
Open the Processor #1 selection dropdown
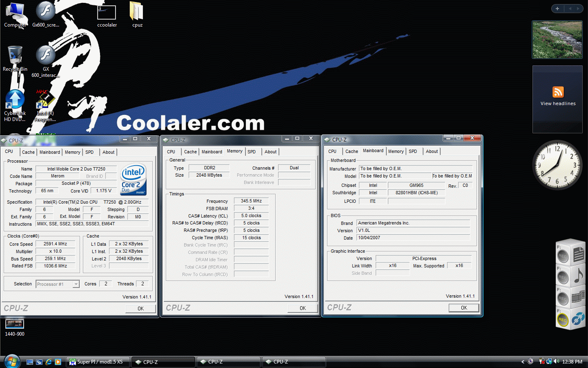58,284
